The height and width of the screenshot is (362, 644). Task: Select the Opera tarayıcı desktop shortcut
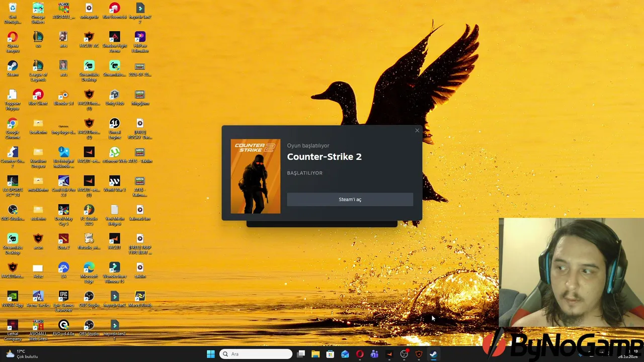point(13,42)
